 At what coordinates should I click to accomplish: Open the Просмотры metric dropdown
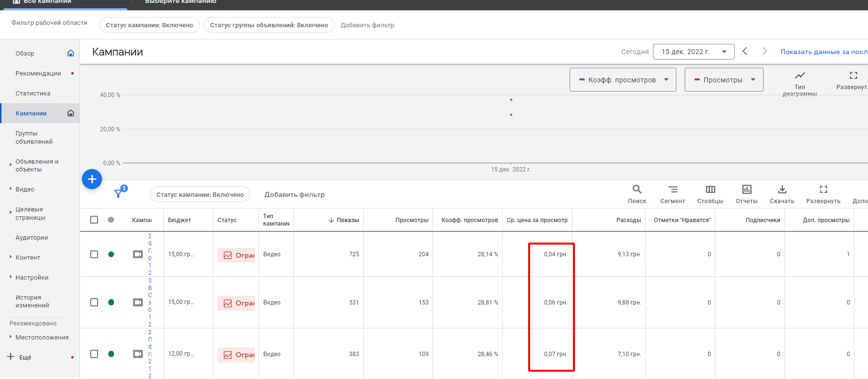coord(724,80)
